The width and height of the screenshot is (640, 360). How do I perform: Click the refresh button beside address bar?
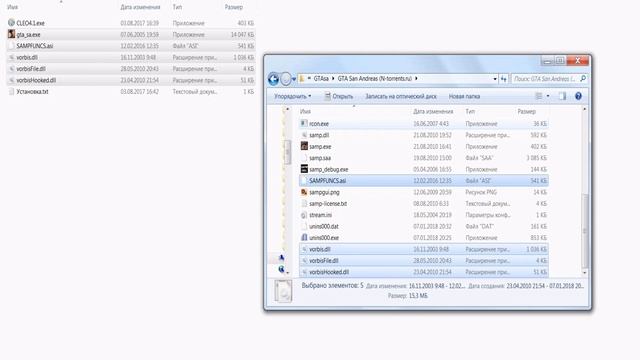(x=504, y=79)
